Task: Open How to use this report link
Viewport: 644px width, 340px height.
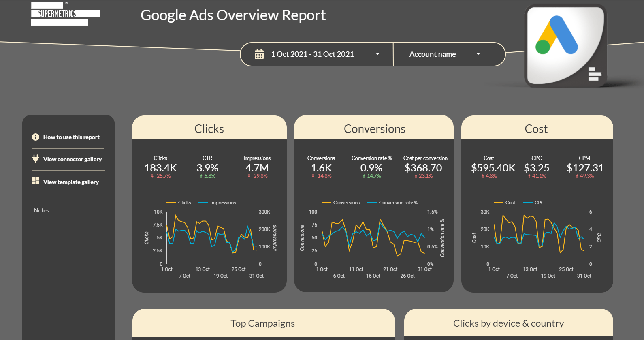Action: tap(71, 137)
